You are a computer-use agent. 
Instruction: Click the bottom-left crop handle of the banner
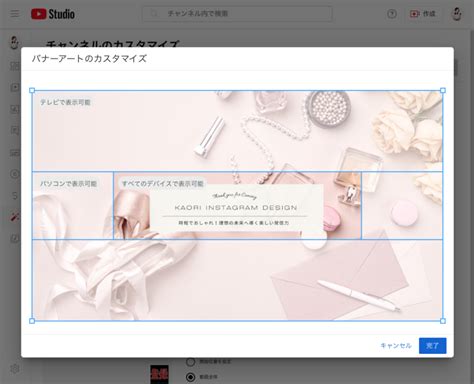tap(32, 321)
